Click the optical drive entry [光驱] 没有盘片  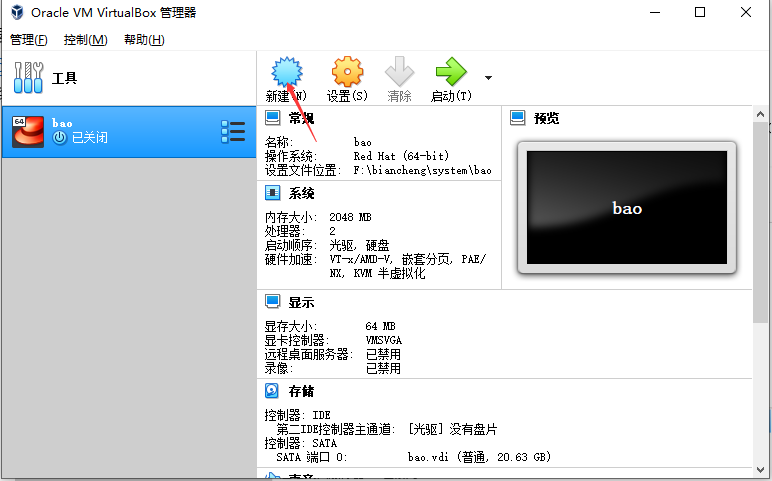point(452,429)
